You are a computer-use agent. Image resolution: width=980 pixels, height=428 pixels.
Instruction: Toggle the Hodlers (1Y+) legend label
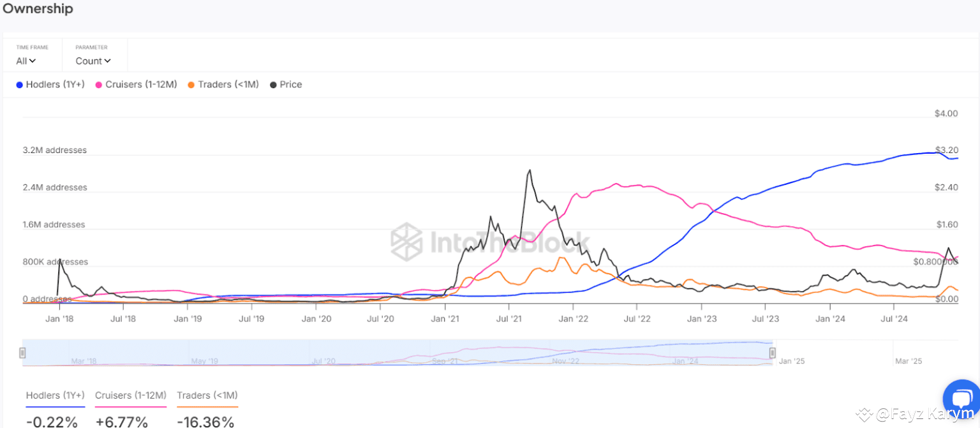click(55, 85)
